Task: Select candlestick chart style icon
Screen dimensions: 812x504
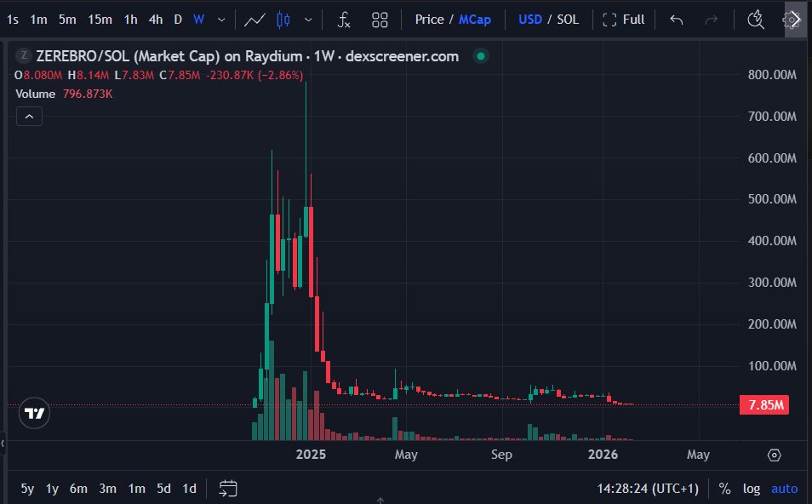Action: [x=283, y=20]
